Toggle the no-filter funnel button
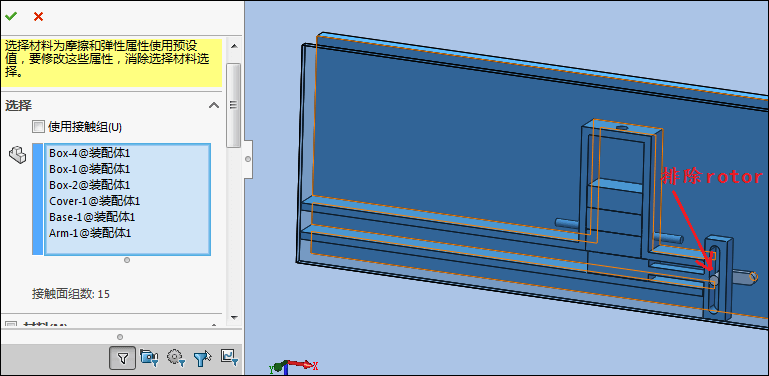Viewport: 769px width, 376px height. click(123, 358)
